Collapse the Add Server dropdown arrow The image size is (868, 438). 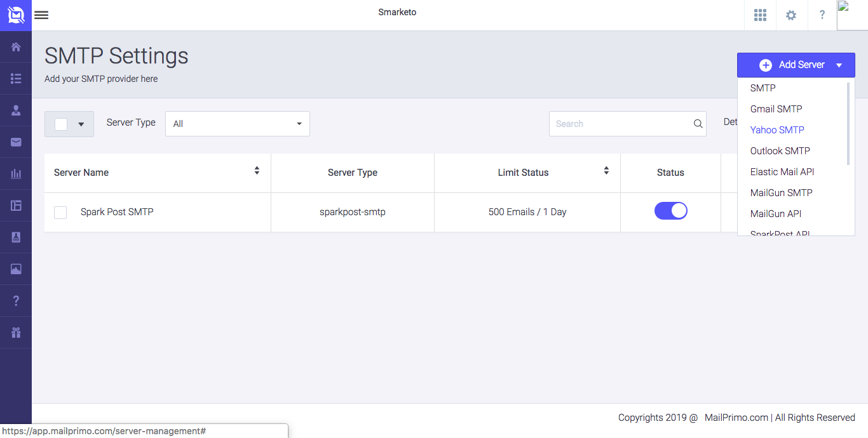coord(839,65)
